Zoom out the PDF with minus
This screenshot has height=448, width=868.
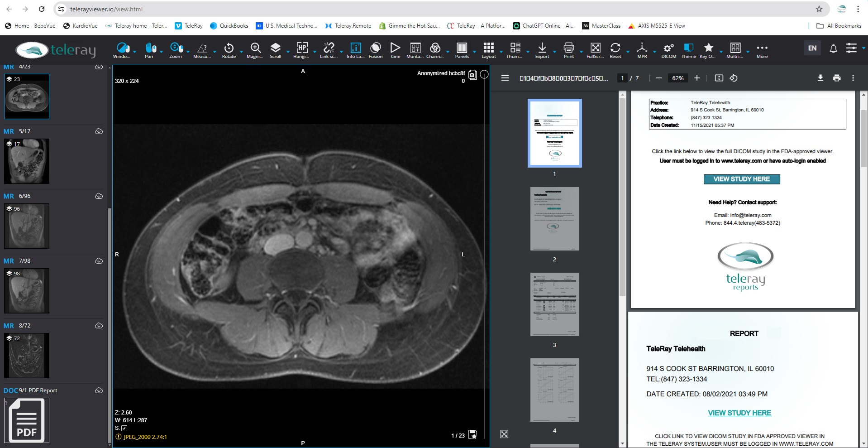pos(659,78)
